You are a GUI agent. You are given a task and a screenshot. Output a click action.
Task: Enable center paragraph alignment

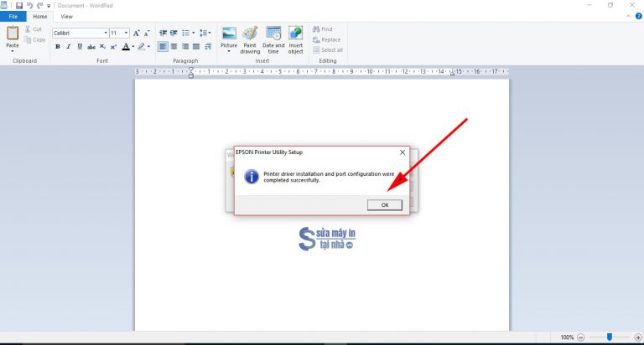point(174,47)
